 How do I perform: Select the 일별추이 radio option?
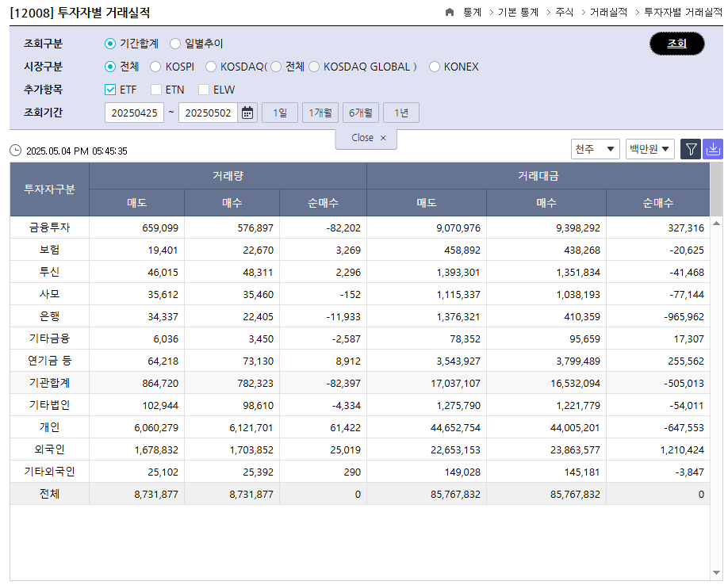point(174,44)
